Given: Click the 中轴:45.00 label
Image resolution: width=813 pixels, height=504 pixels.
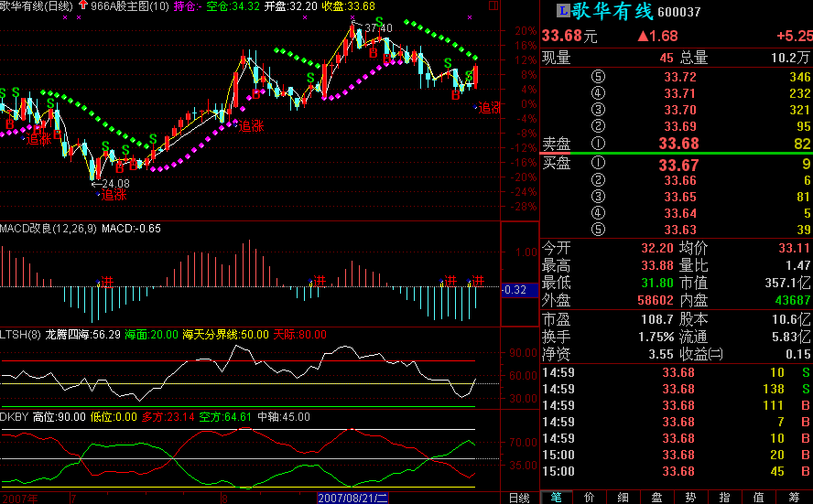Looking at the screenshot, I should [x=284, y=417].
